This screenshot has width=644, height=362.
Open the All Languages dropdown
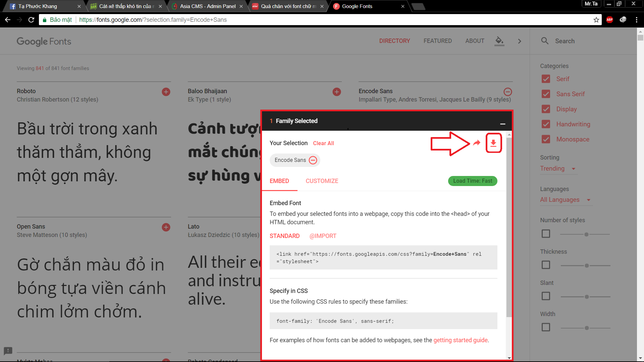coord(565,200)
